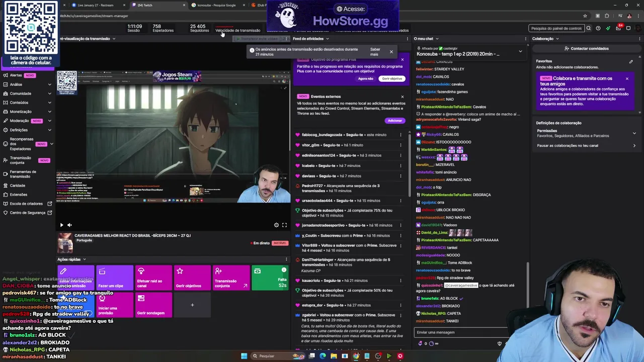
Task: Open the Ações rápidas options menu
Action: click(286, 259)
